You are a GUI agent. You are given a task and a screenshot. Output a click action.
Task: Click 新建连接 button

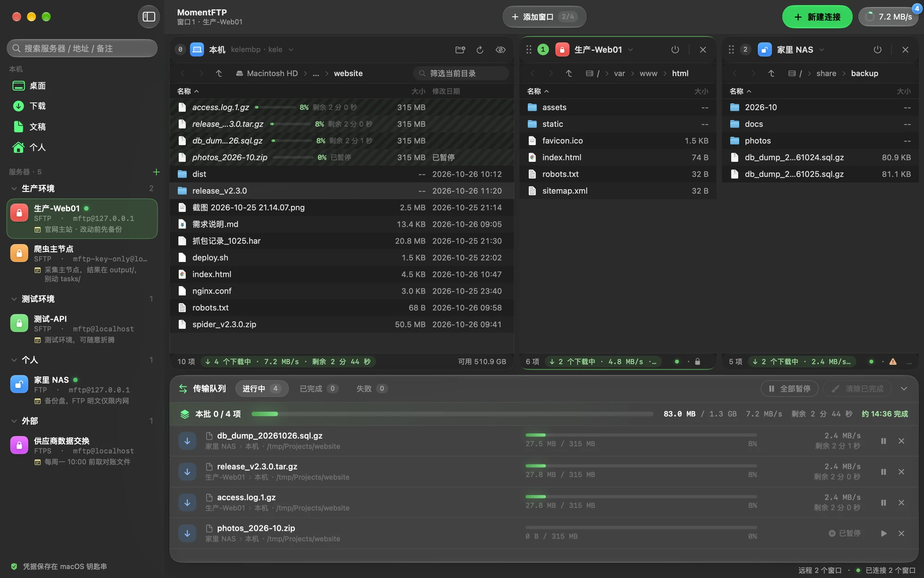click(817, 17)
